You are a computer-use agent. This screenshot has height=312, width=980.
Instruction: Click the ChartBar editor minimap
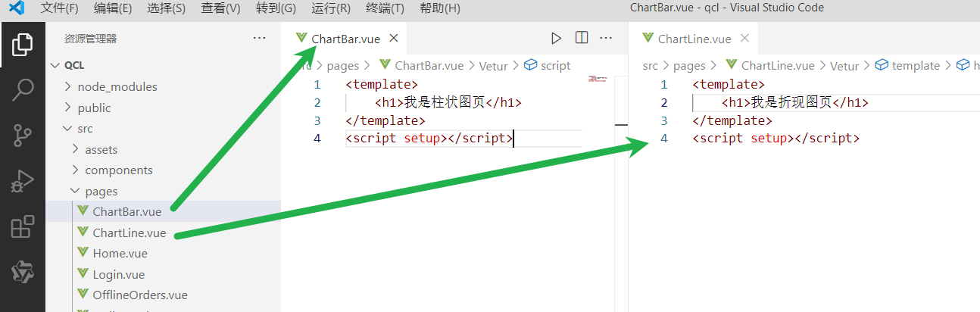tap(598, 79)
